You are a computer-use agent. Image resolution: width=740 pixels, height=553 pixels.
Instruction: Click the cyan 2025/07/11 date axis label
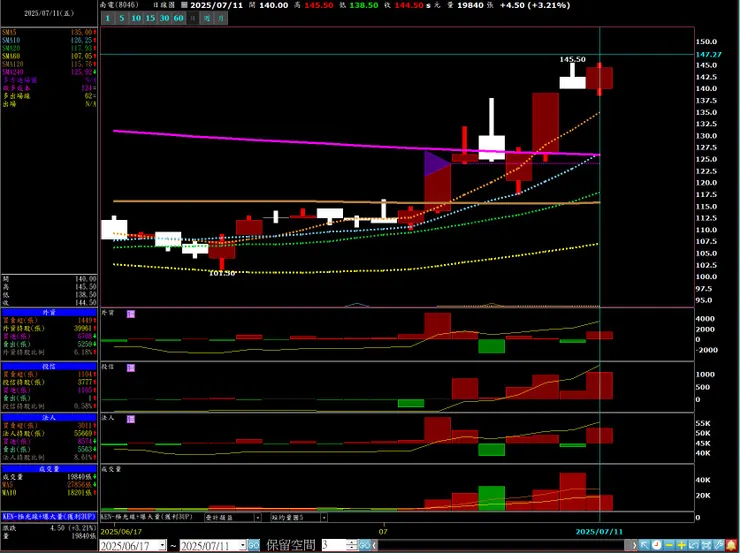tap(599, 532)
